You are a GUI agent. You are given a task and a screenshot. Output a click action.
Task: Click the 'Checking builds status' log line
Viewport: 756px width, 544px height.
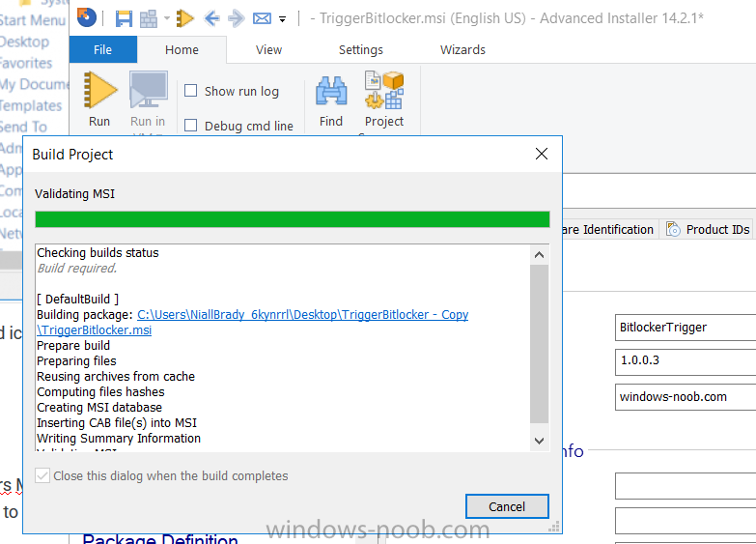(98, 253)
